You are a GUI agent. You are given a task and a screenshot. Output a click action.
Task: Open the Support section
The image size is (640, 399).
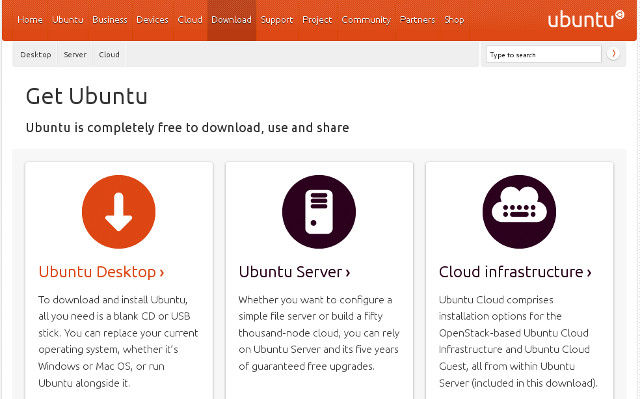tap(277, 20)
